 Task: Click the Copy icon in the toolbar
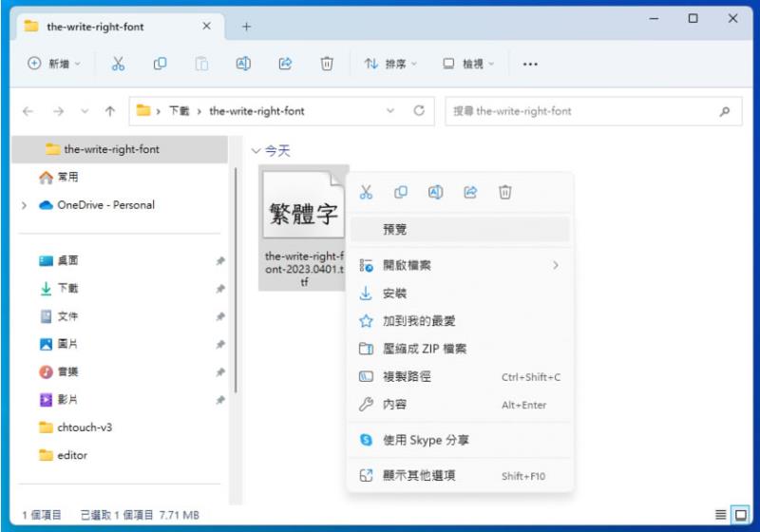pos(160,64)
